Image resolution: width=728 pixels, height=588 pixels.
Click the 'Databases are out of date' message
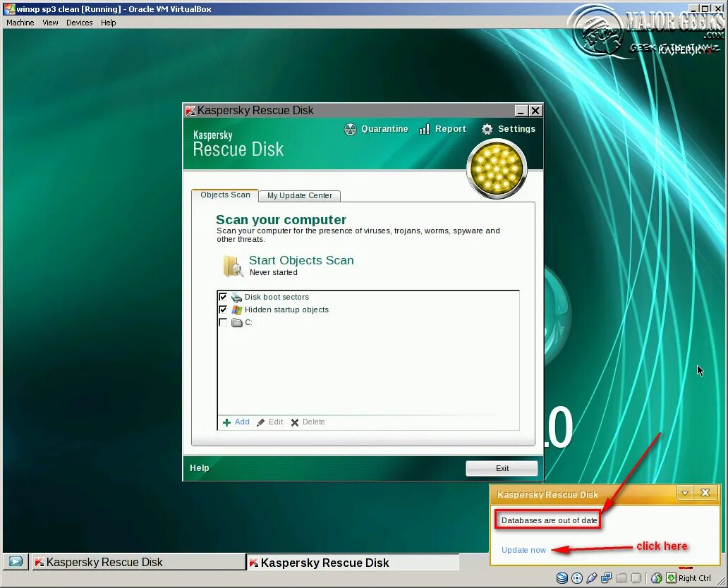pyautogui.click(x=550, y=520)
